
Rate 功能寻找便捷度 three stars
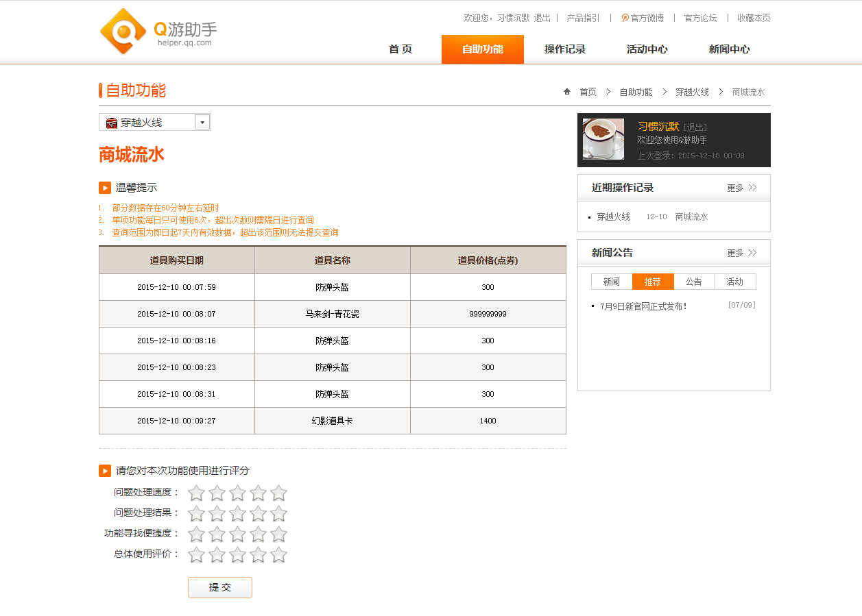[x=238, y=534]
